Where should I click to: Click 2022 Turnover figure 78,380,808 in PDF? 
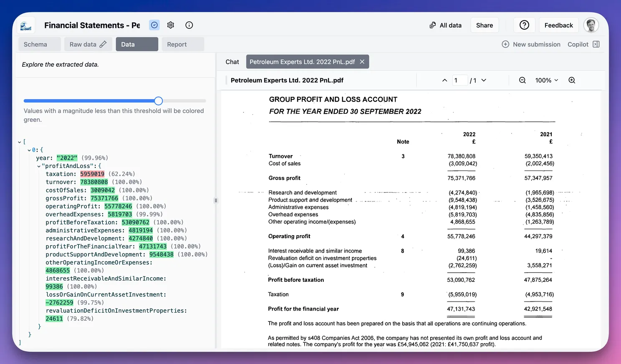click(x=462, y=156)
